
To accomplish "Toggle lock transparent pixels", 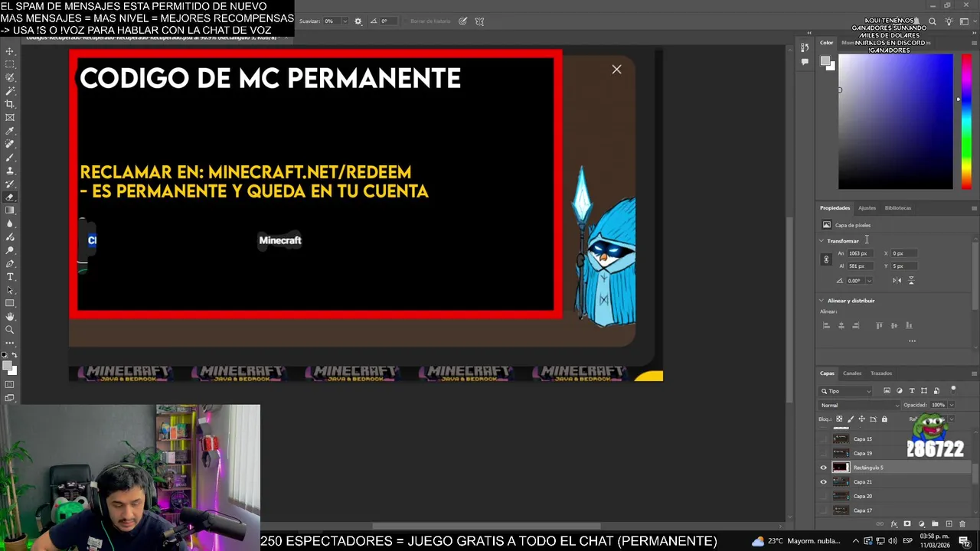I will point(839,419).
